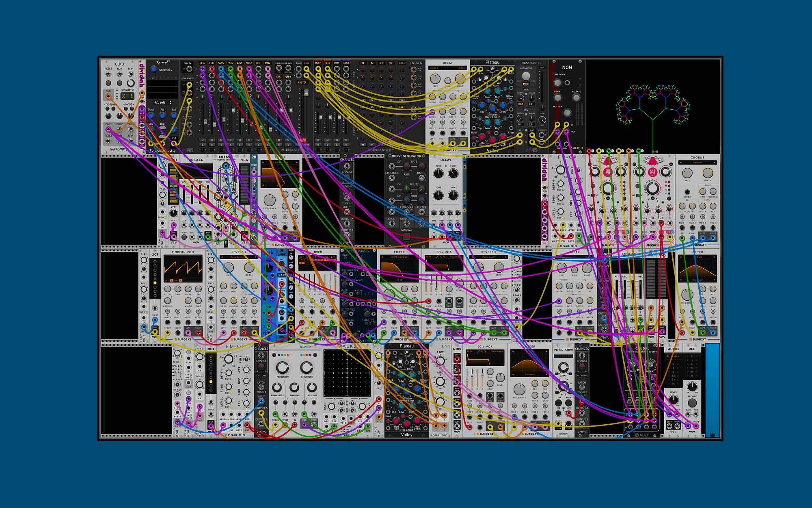Click the Comp II Rel knob
This screenshot has height=508, width=812.
pos(174,115)
